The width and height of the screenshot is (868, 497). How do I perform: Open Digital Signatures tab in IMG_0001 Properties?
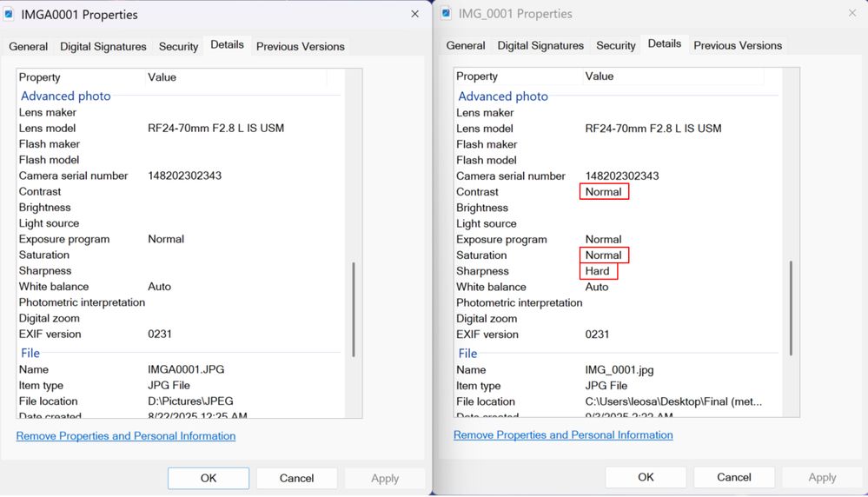tap(540, 45)
